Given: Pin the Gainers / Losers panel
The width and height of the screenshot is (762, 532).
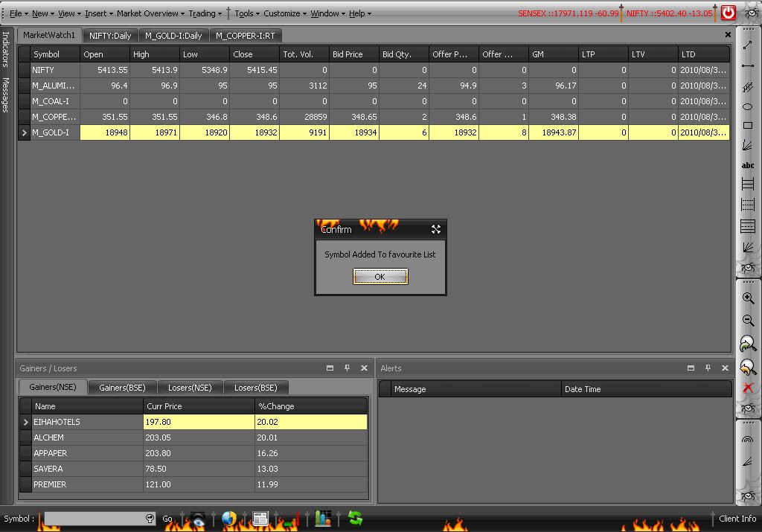Looking at the screenshot, I should click(347, 368).
